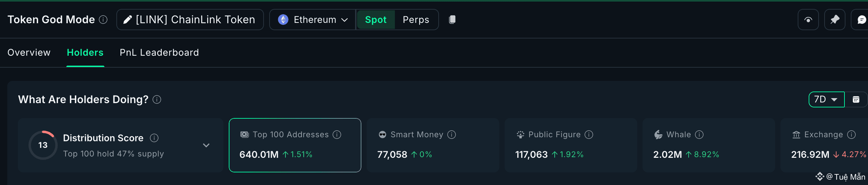Switch to Spot trading mode

pos(376,20)
